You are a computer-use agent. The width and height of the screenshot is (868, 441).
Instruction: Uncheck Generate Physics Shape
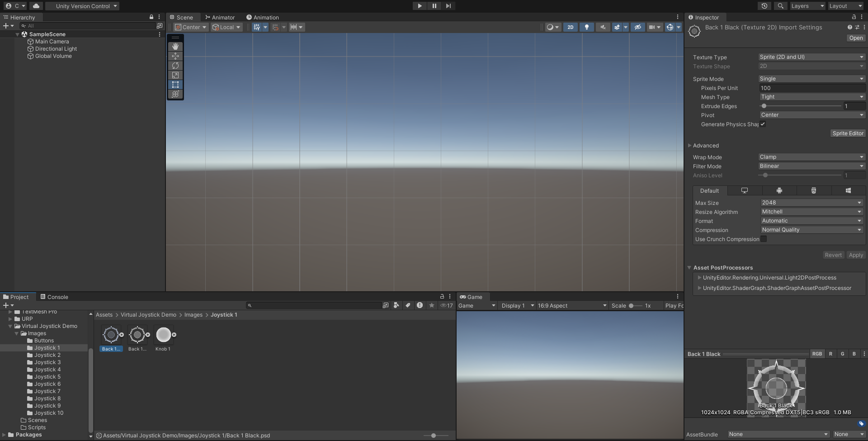[x=763, y=124]
